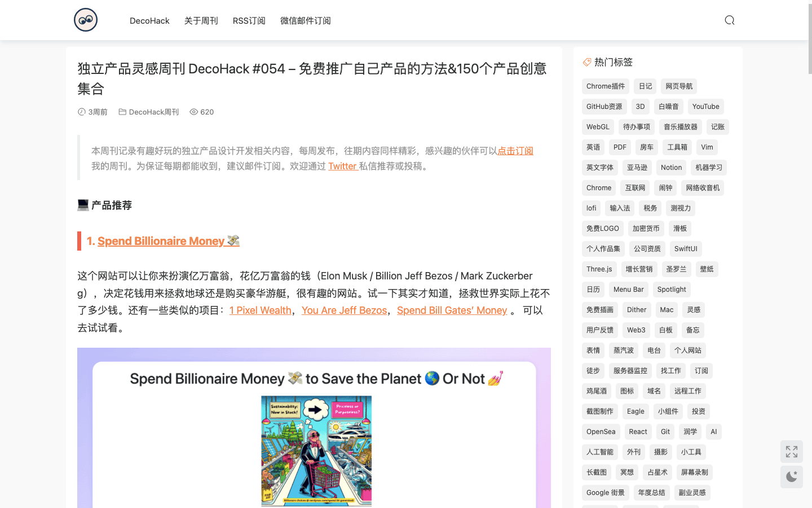Select the 白噪音 tag
The width and height of the screenshot is (812, 508).
669,107
